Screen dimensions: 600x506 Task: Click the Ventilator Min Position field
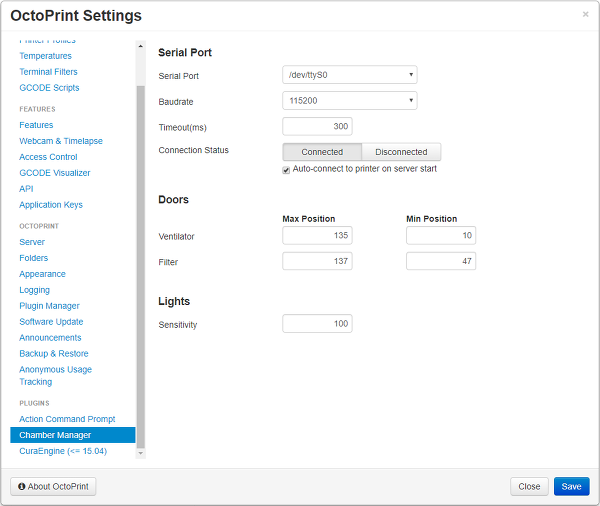pyautogui.click(x=441, y=235)
